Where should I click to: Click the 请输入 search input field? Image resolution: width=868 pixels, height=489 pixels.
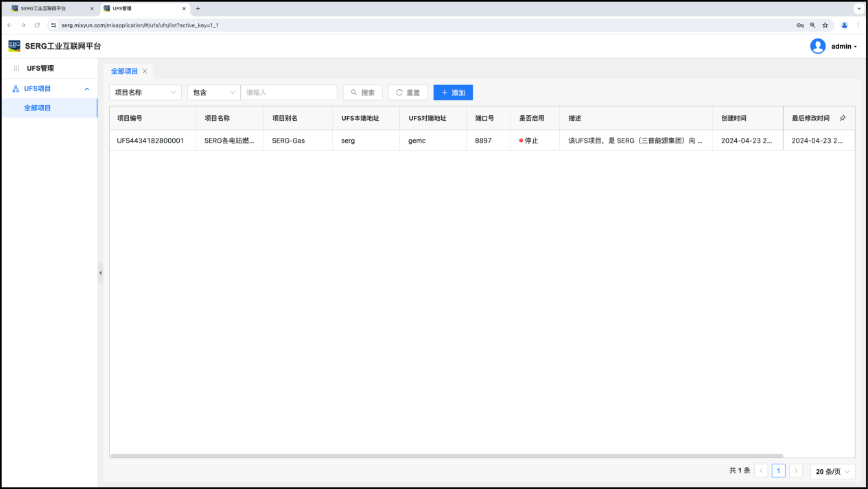[x=289, y=93]
